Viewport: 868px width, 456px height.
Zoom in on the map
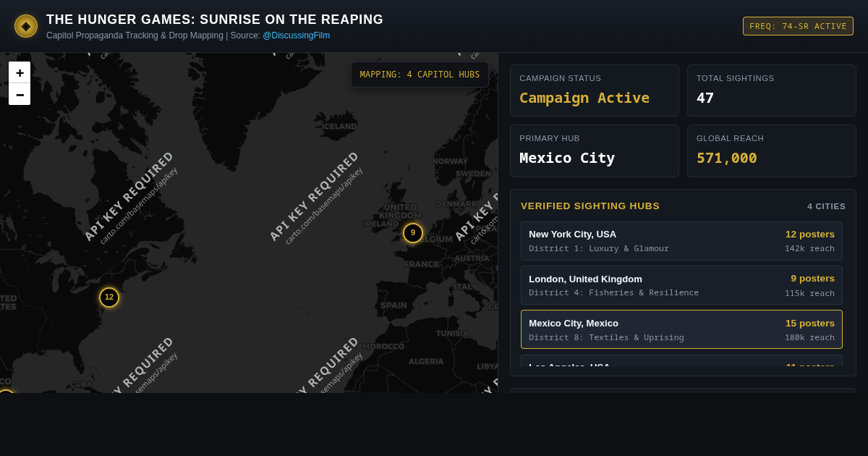pos(20,72)
